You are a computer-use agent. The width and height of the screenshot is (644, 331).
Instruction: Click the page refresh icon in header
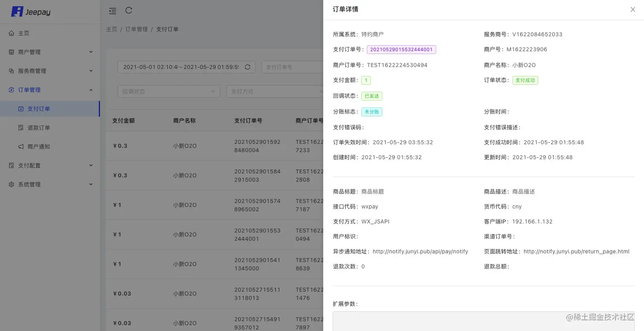(x=129, y=10)
